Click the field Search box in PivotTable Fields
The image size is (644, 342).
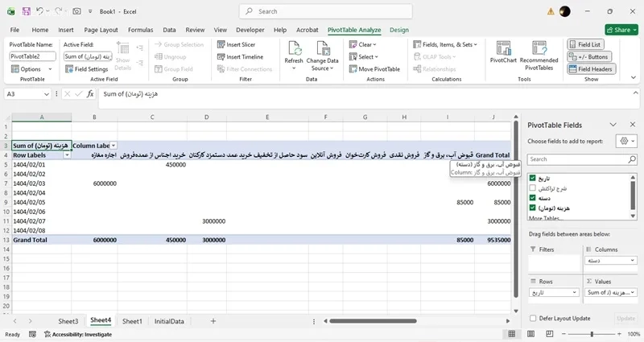pos(582,159)
